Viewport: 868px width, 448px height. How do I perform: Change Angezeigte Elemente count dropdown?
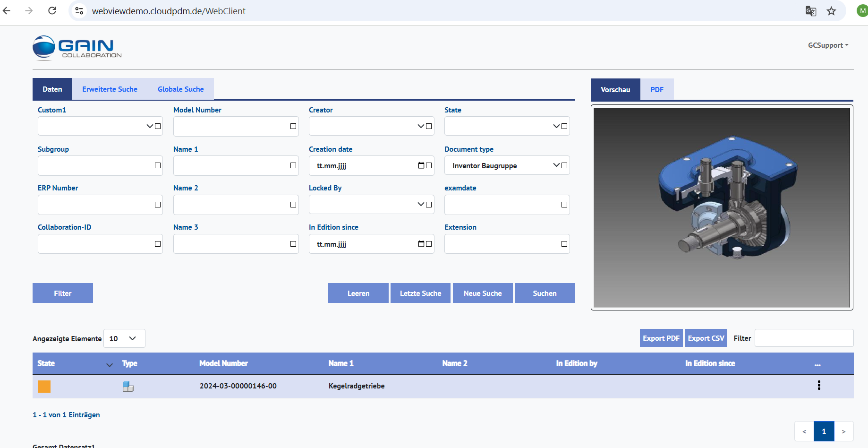coord(124,338)
